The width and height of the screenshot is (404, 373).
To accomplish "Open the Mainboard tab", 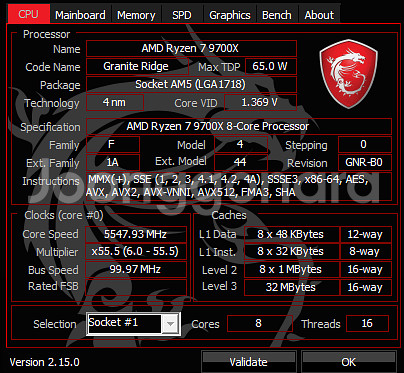I will (80, 15).
